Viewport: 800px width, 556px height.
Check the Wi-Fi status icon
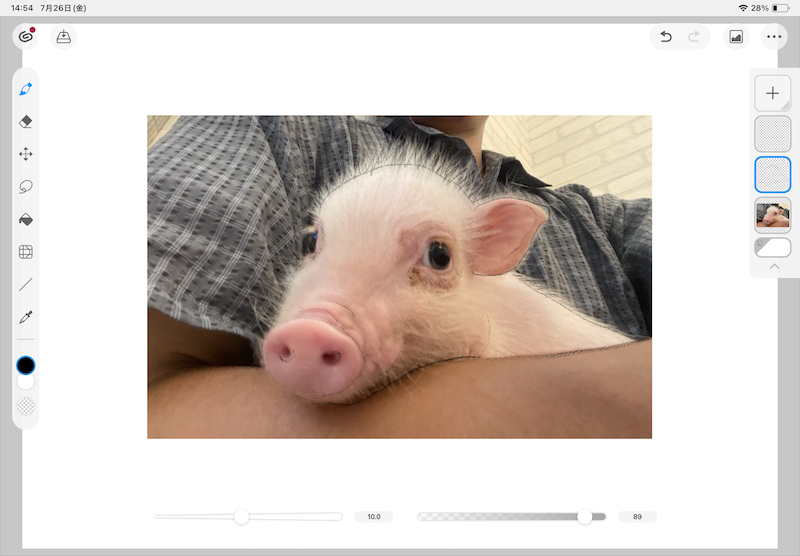click(x=743, y=8)
